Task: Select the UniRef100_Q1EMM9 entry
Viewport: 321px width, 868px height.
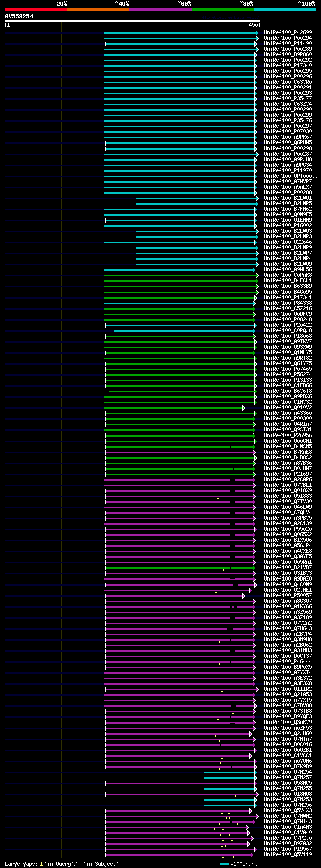Action: point(288,220)
